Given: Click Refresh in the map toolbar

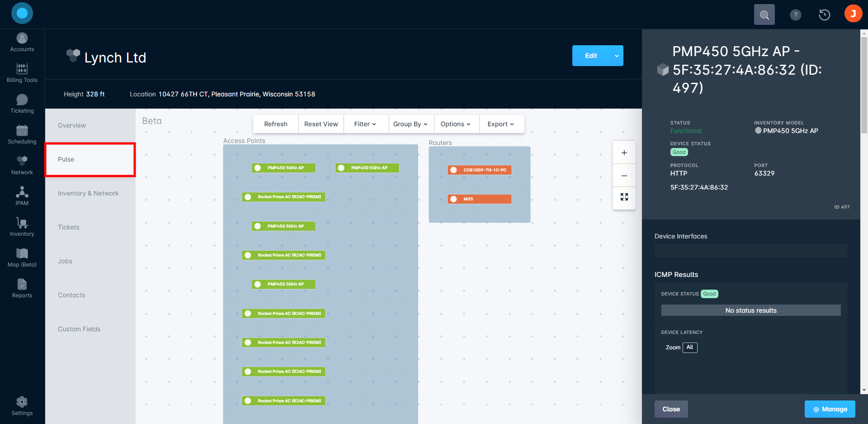Looking at the screenshot, I should pyautogui.click(x=276, y=124).
